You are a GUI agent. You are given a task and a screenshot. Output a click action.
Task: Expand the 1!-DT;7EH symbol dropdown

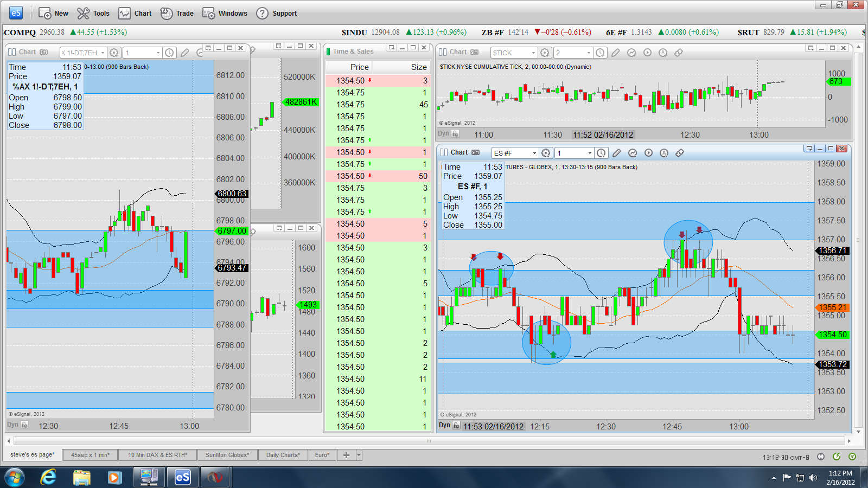click(103, 53)
